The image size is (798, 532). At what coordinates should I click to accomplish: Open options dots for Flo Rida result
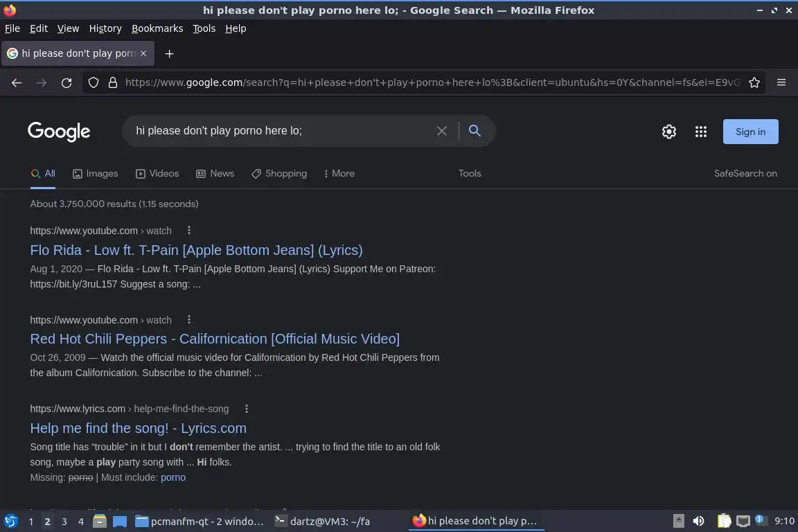point(189,230)
